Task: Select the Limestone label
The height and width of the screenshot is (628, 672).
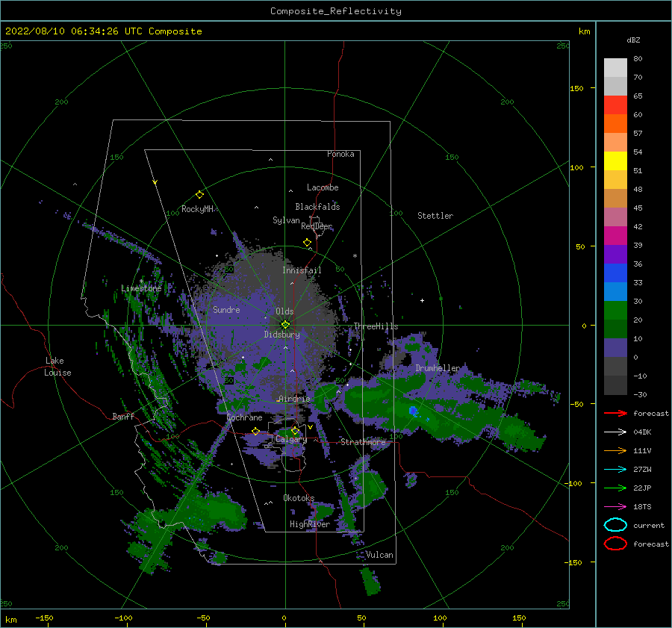Action: pyautogui.click(x=141, y=288)
